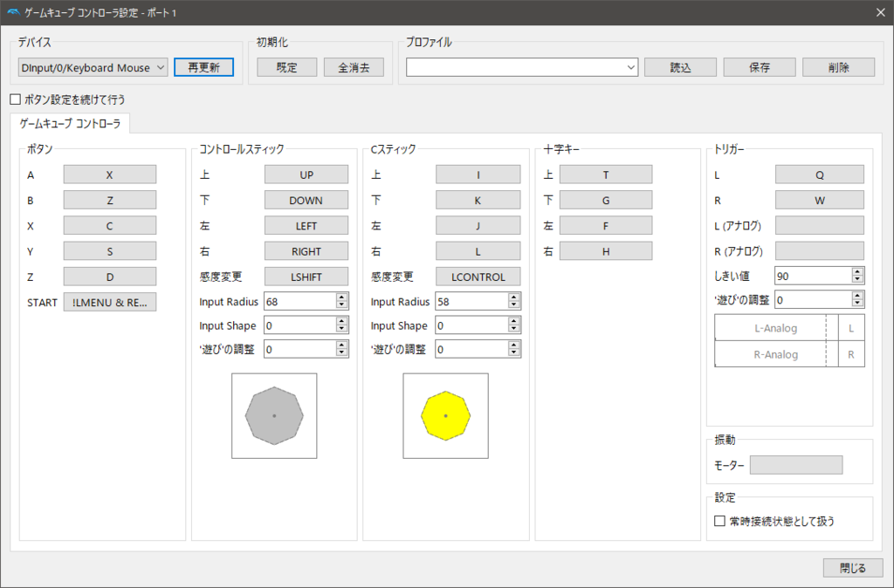894x588 pixels.
Task: Increase the C-stick 遊びの調整 dead zone spinner
Action: pos(513,345)
